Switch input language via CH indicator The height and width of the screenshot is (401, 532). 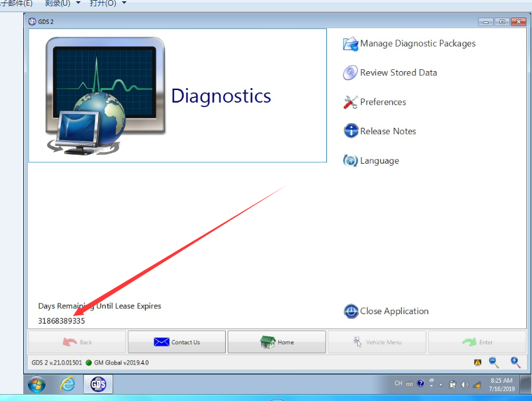pos(398,383)
